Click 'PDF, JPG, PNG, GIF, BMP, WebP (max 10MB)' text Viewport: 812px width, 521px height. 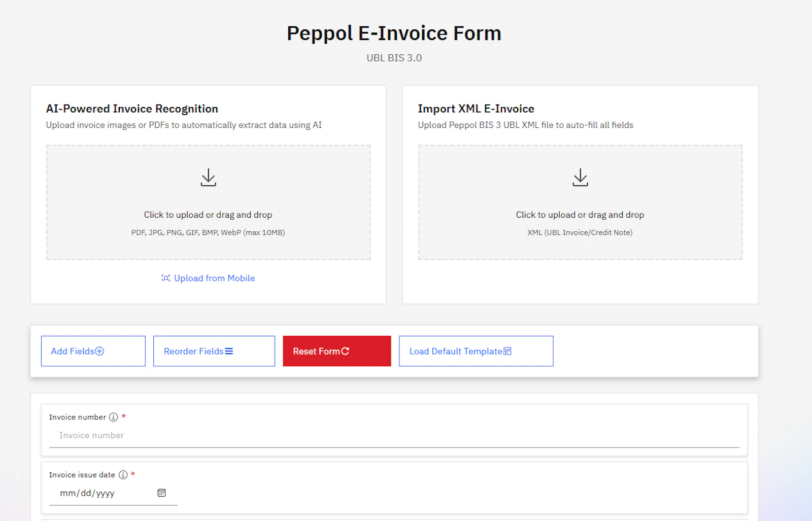click(208, 232)
